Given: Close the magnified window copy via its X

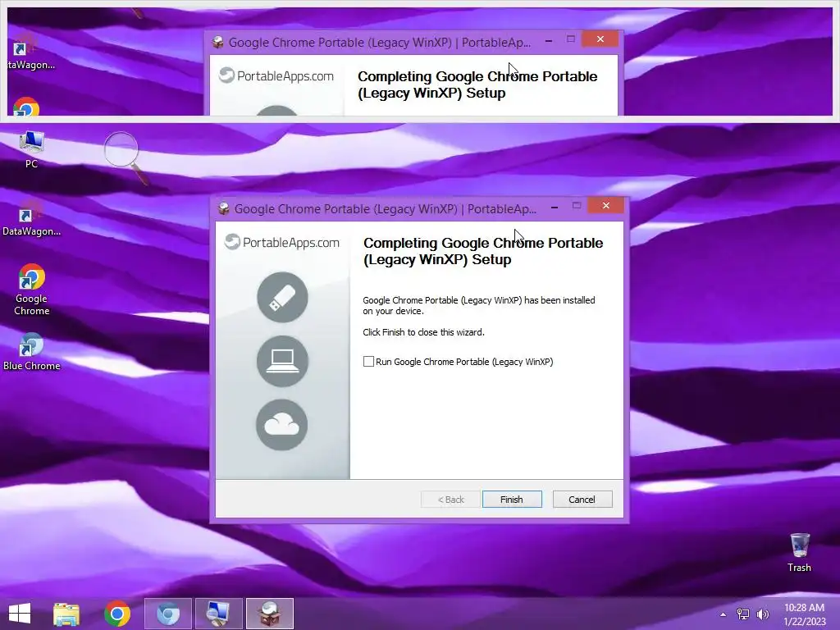Looking at the screenshot, I should [600, 39].
